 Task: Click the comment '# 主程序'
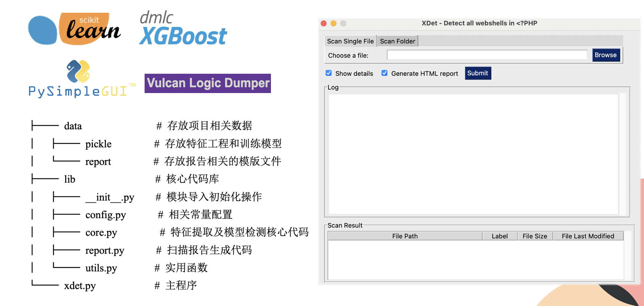(x=175, y=285)
